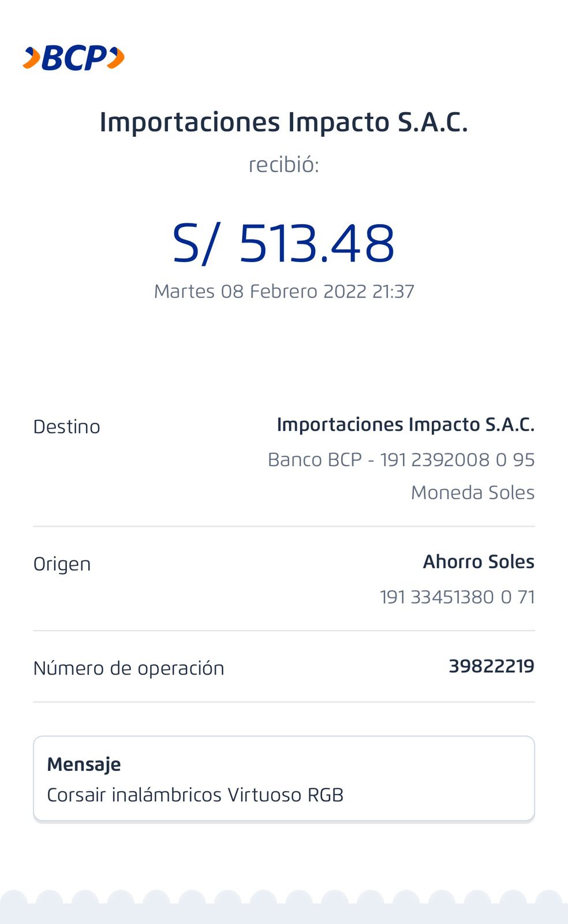Click the blue BCP letters in the logo
Viewport: 568px width, 924px height.
point(74,58)
